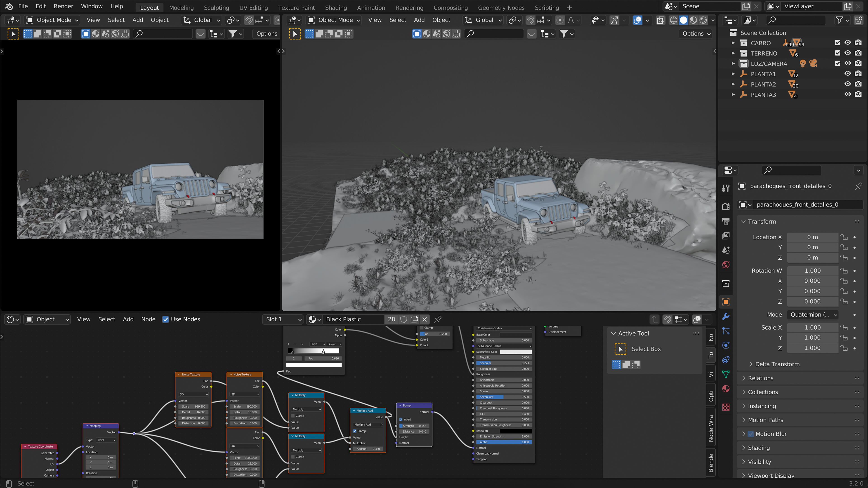The width and height of the screenshot is (868, 488).
Task: Open the Render menu
Action: tap(63, 6)
